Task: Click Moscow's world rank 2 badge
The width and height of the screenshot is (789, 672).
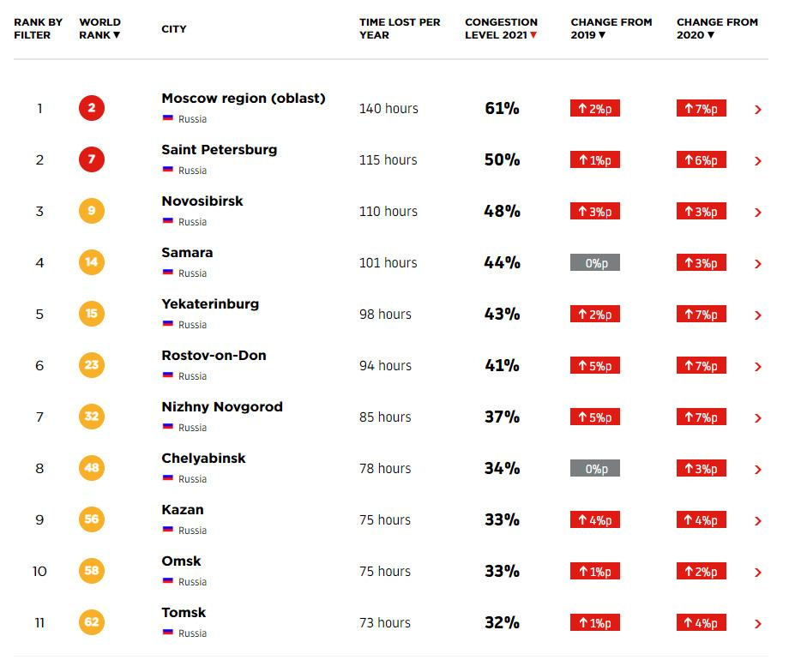Action: click(x=91, y=109)
